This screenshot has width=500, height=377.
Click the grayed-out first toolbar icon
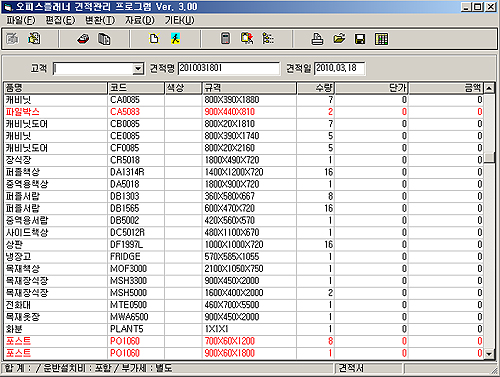coord(12,39)
